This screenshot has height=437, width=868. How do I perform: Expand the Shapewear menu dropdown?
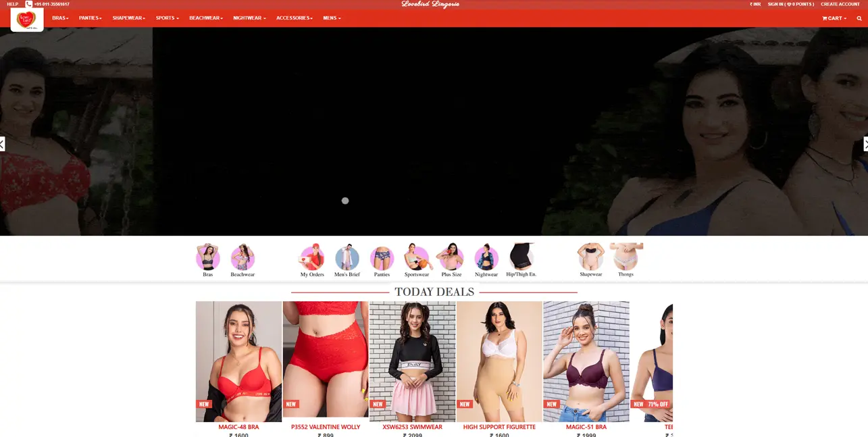click(129, 18)
